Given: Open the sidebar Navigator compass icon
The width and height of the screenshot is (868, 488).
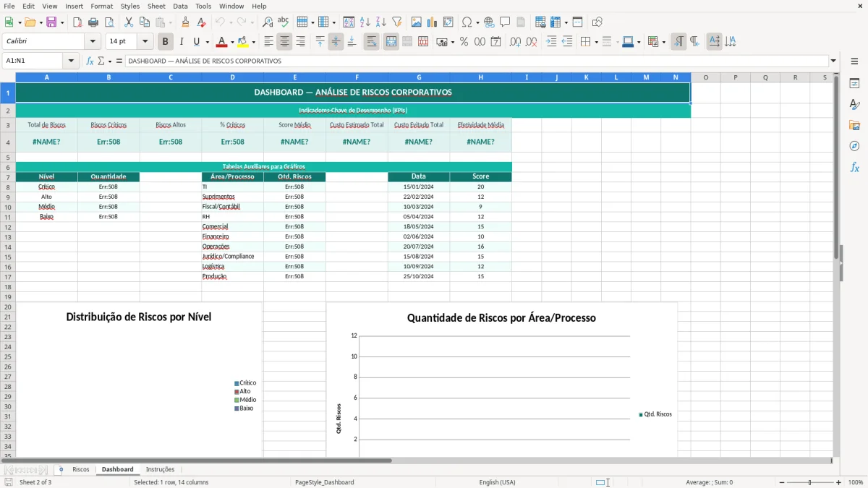Looking at the screenshot, I should (854, 146).
